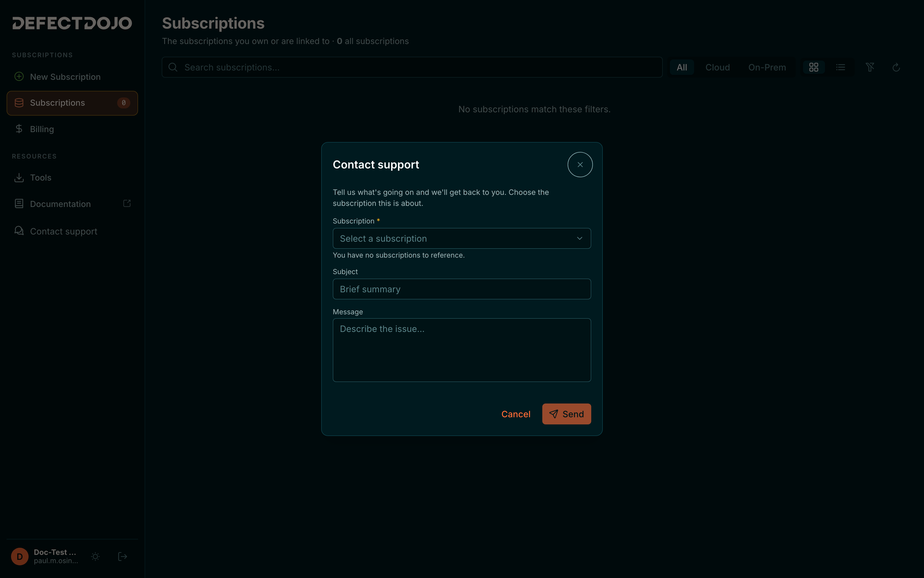Open Documentation link in sidebar

coord(72,204)
